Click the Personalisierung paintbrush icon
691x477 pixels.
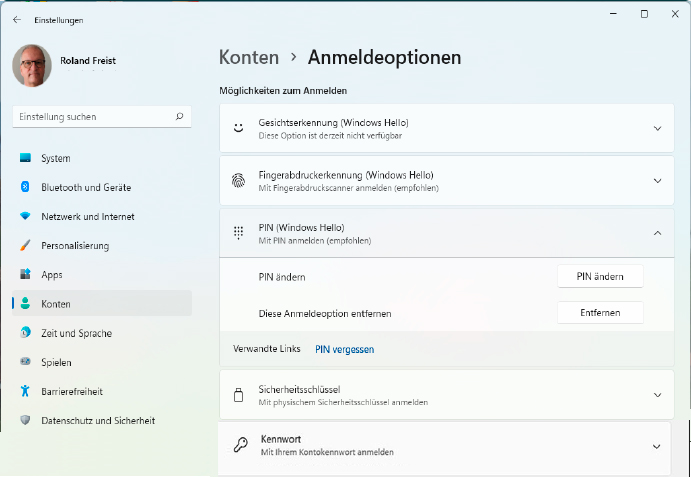click(25, 245)
